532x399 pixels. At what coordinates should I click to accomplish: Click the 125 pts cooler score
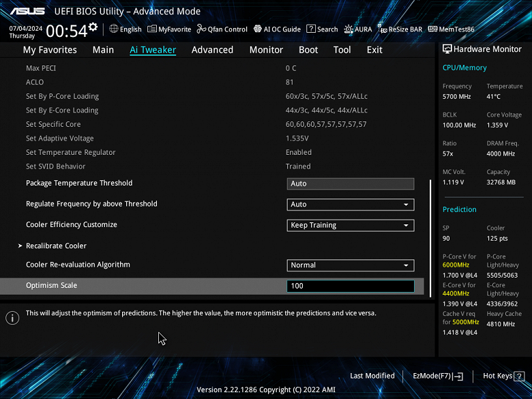click(x=497, y=239)
